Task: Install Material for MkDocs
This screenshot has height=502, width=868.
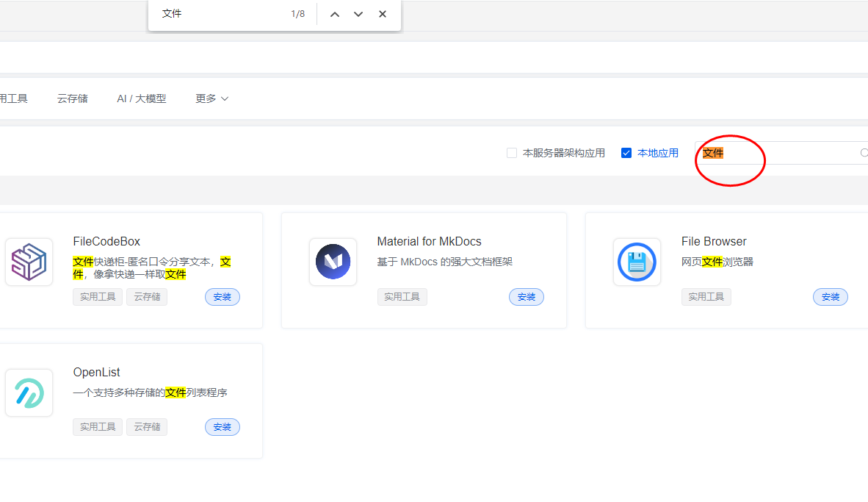Action: tap(527, 297)
